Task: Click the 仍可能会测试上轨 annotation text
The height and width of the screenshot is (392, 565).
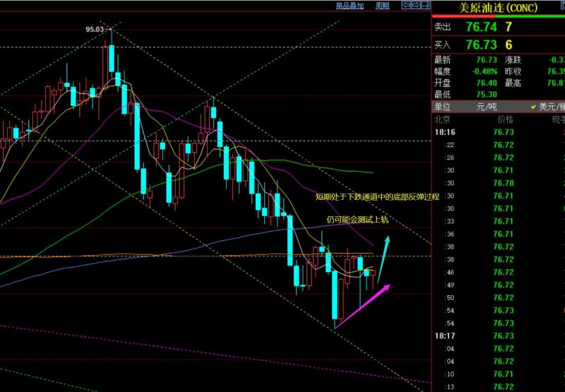Action: pos(357,220)
